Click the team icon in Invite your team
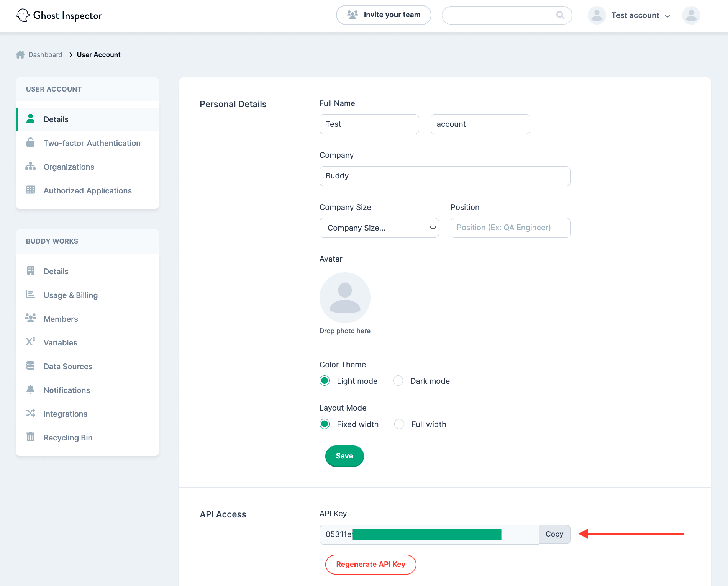 tap(352, 15)
